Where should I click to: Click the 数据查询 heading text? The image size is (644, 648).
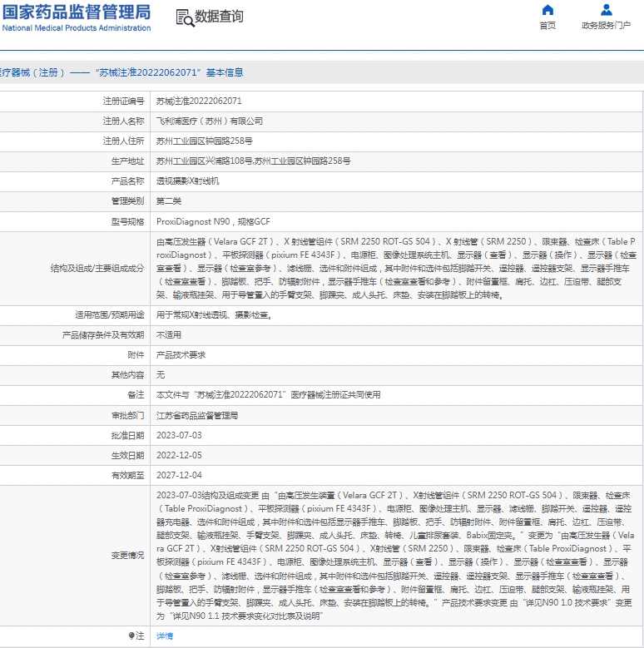219,17
